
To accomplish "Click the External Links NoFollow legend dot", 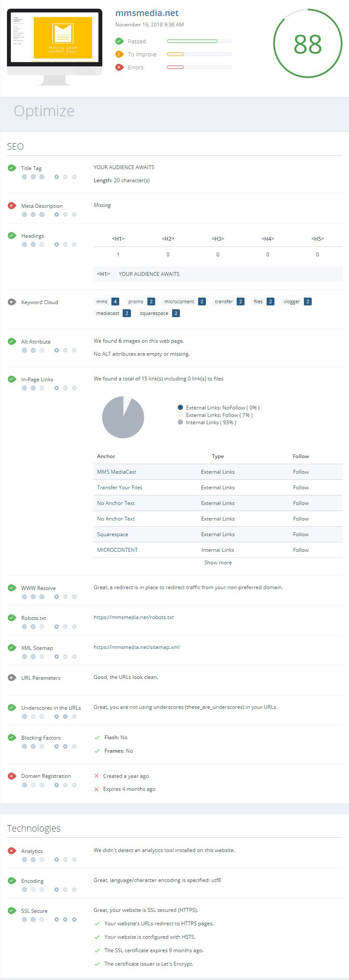I will (180, 407).
